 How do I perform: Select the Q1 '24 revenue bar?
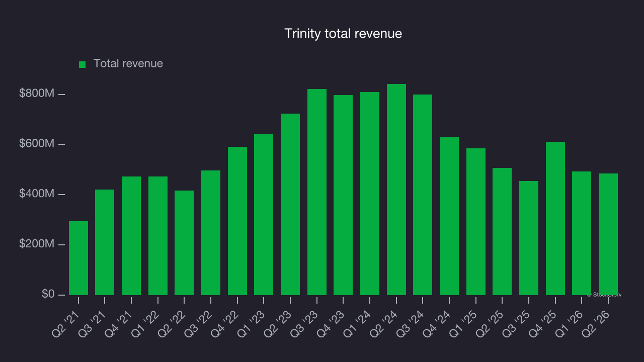tap(370, 194)
